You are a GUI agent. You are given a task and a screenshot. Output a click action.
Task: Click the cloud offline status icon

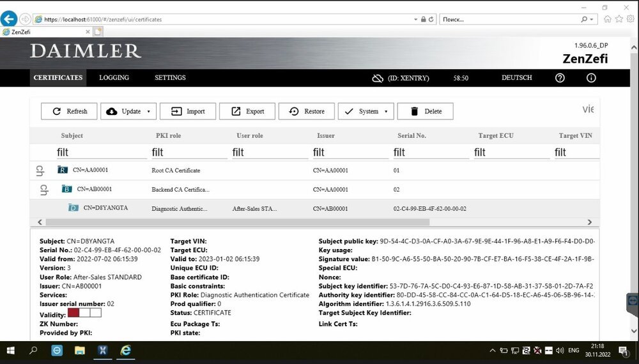point(377,78)
